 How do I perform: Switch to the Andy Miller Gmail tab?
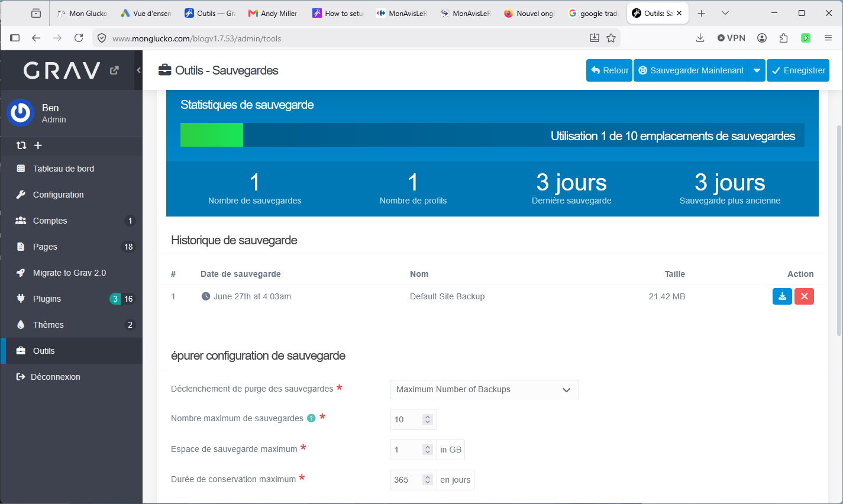(274, 13)
